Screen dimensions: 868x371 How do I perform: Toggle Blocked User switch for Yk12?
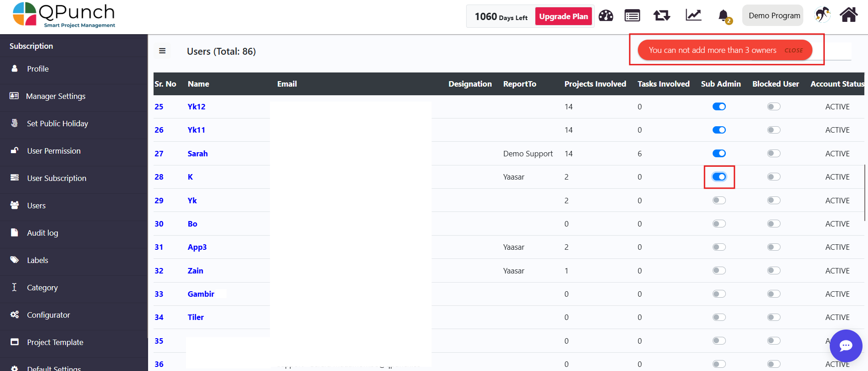774,107
